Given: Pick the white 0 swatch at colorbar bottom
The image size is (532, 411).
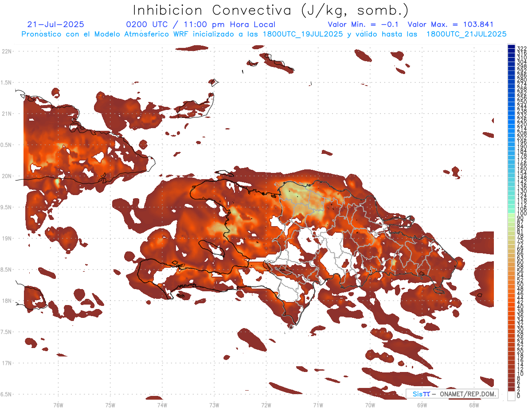Looking at the screenshot, I should pyautogui.click(x=511, y=396).
